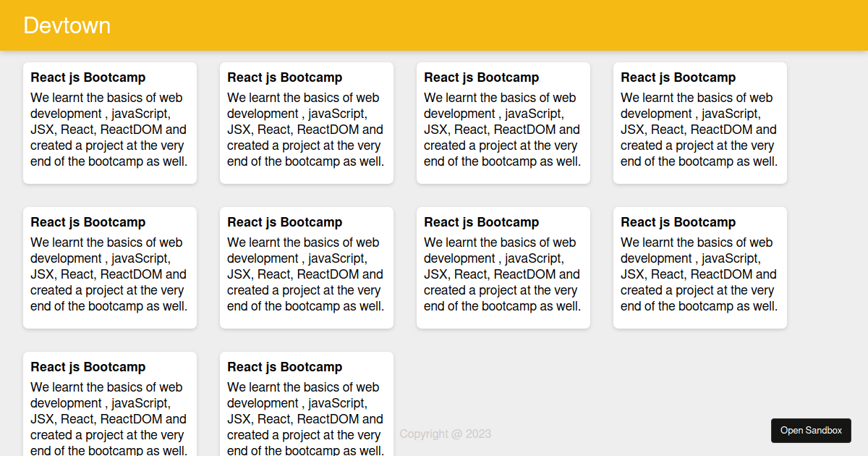The width and height of the screenshot is (868, 456).
Task: Click the heading of the top-right card
Action: (678, 77)
